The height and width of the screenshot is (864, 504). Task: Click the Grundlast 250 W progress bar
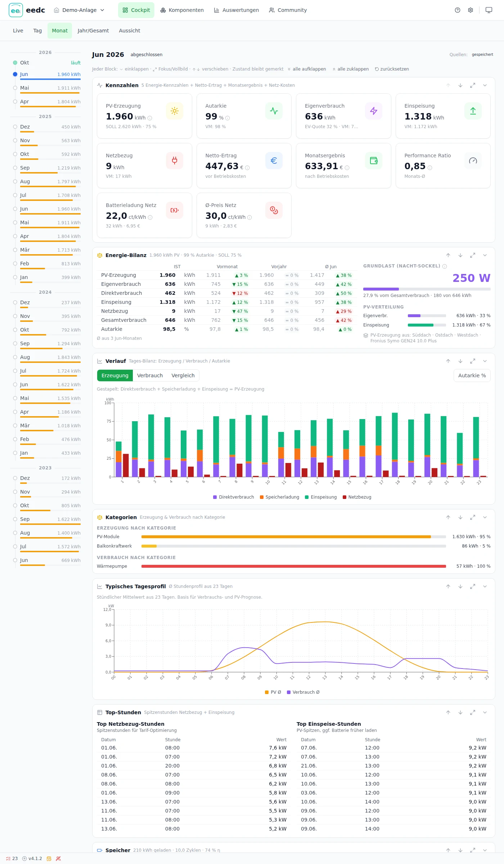(427, 289)
